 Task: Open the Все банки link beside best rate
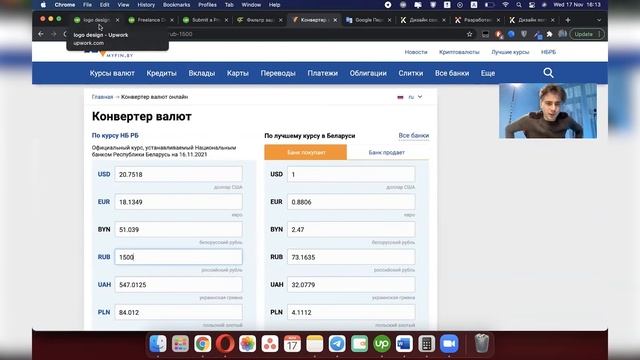pos(413,136)
